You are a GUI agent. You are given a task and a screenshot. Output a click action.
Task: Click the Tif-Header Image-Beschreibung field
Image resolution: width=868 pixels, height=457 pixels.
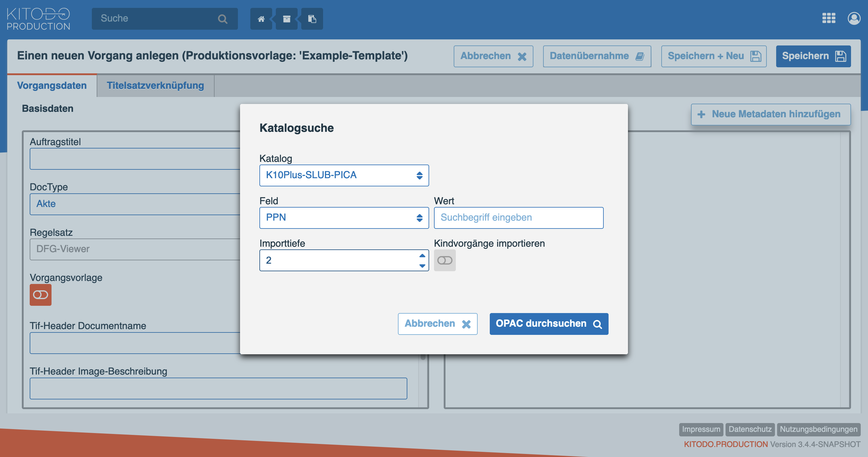(218, 388)
